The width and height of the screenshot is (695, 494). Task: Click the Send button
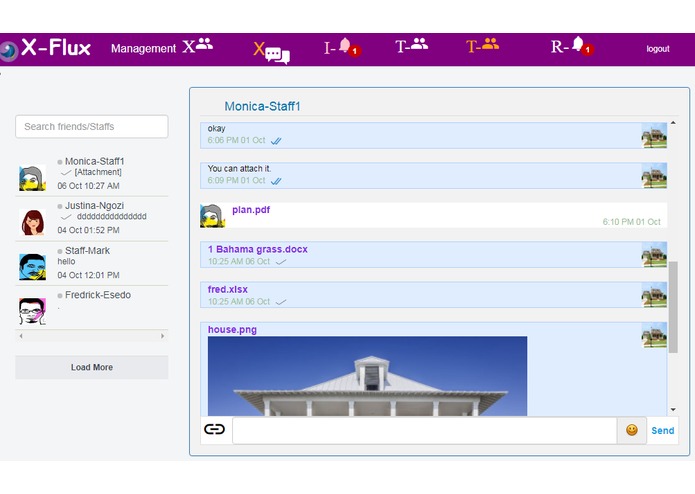663,431
